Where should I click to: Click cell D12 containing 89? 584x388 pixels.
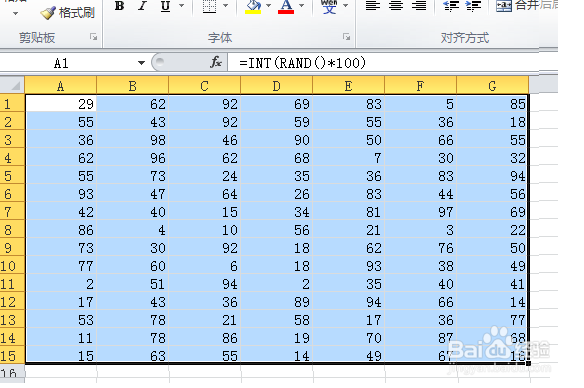277,302
